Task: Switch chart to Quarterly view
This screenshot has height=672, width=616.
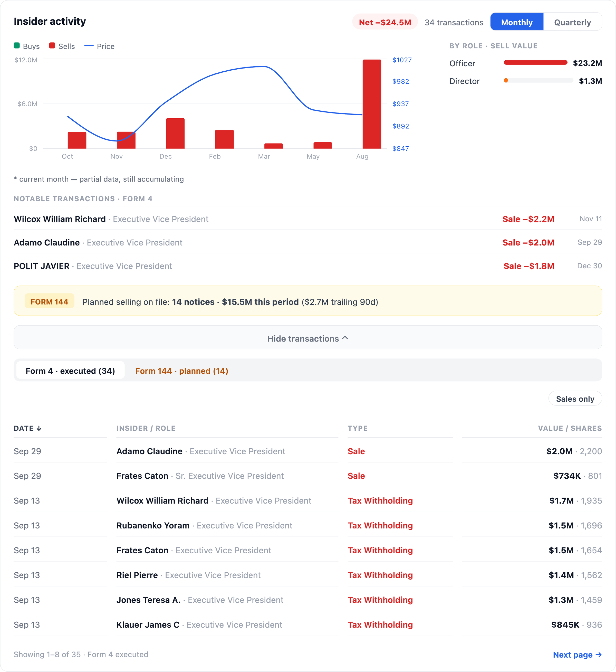Action: (572, 22)
